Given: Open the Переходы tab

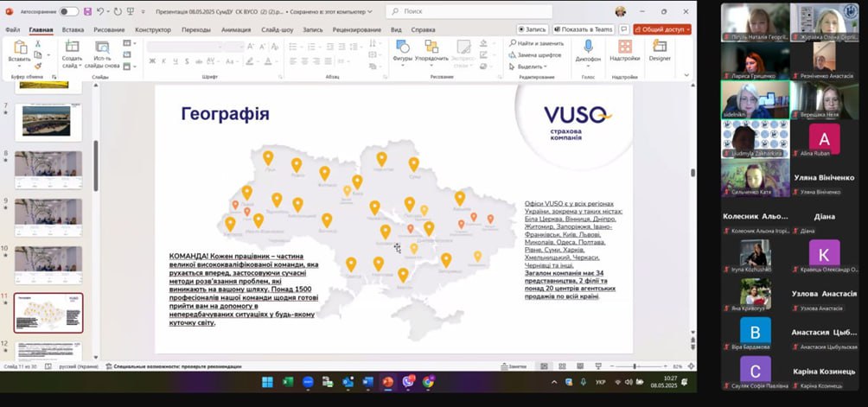Looking at the screenshot, I should pos(196,30).
